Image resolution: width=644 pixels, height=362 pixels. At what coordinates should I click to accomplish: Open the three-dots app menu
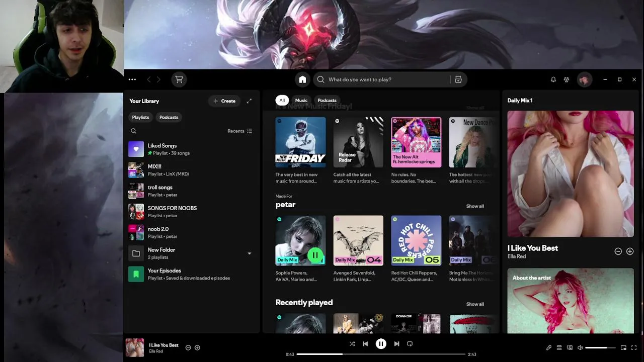click(x=132, y=79)
